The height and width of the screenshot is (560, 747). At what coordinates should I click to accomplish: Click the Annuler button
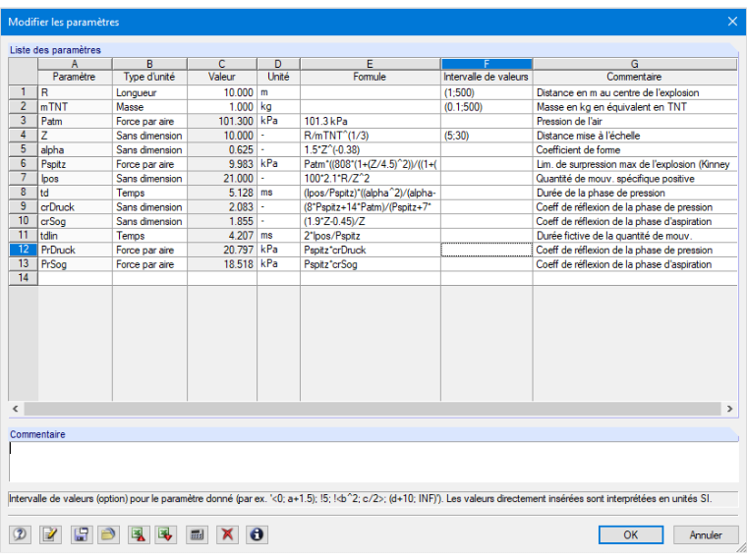(x=706, y=534)
